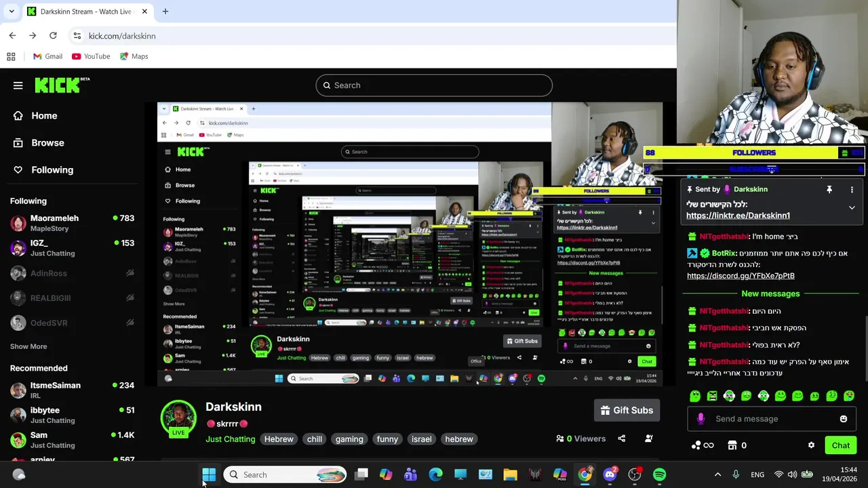868x488 pixels.
Task: Open channel points infinity icon
Action: point(703,445)
